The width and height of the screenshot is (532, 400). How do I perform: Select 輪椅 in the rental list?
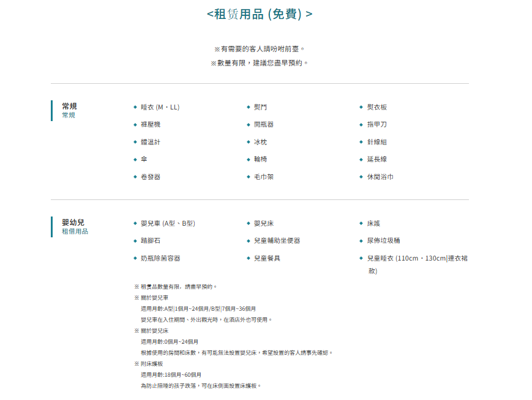[260, 159]
